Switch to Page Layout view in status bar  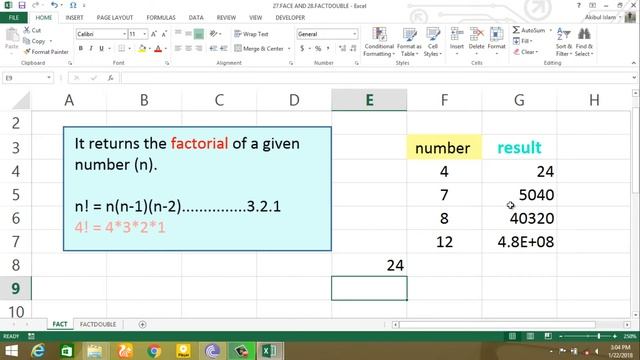pyautogui.click(x=530, y=336)
